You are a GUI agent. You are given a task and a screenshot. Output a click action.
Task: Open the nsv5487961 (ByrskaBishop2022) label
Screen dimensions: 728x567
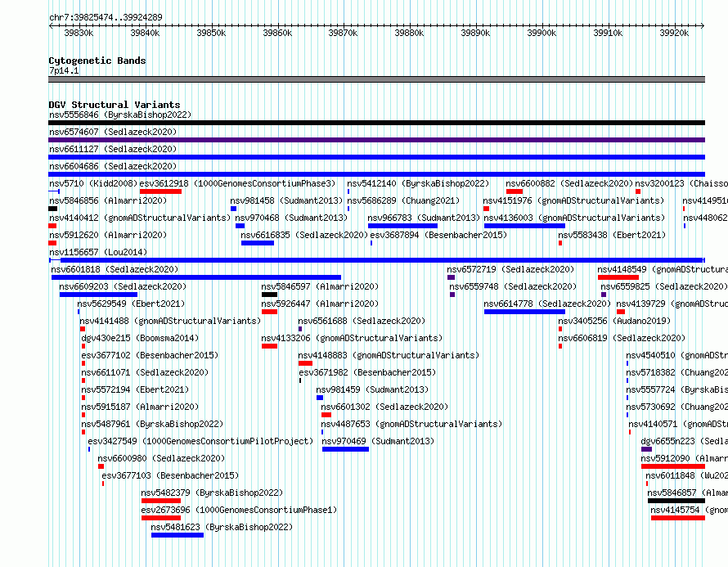pos(152,424)
